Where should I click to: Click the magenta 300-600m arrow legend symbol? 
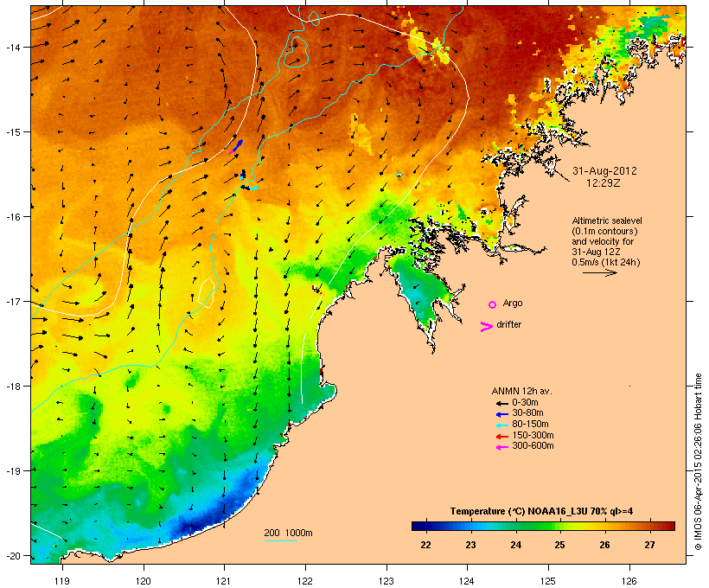click(501, 447)
